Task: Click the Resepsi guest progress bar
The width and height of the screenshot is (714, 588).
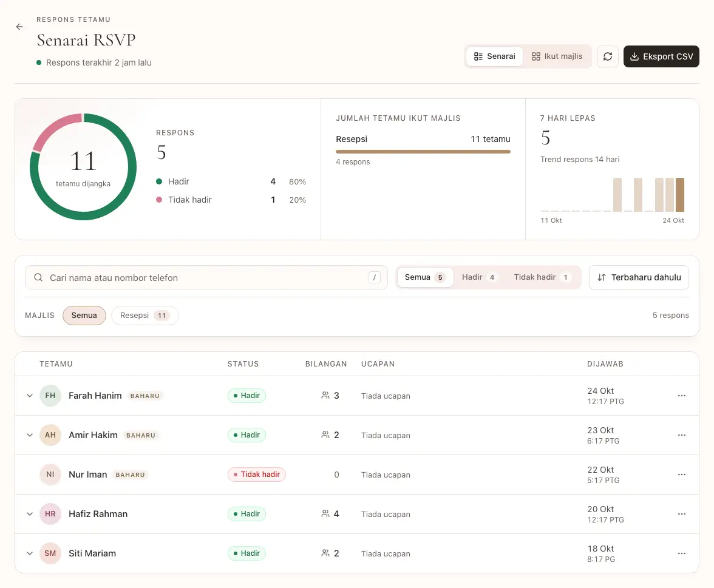Action: [423, 152]
